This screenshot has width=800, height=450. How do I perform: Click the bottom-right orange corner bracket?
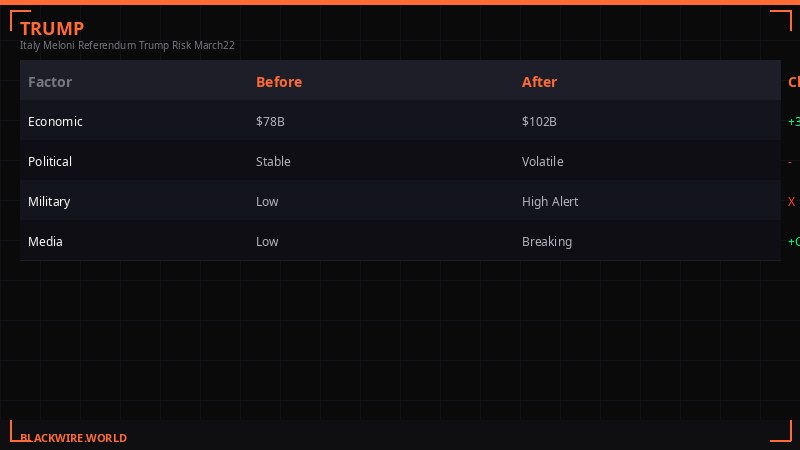(x=781, y=431)
